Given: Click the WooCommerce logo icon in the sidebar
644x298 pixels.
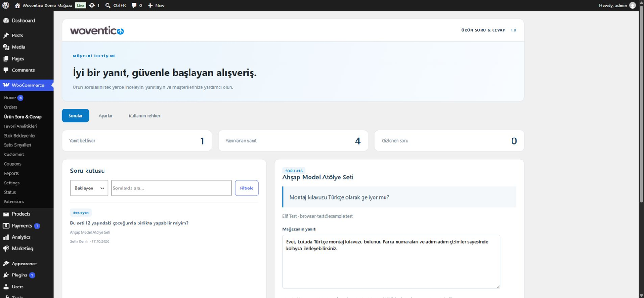Looking at the screenshot, I should [x=6, y=85].
